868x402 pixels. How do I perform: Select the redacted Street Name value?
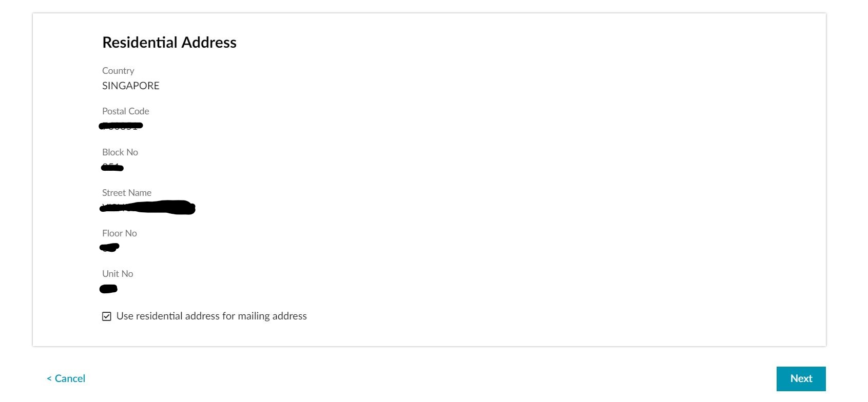[147, 207]
